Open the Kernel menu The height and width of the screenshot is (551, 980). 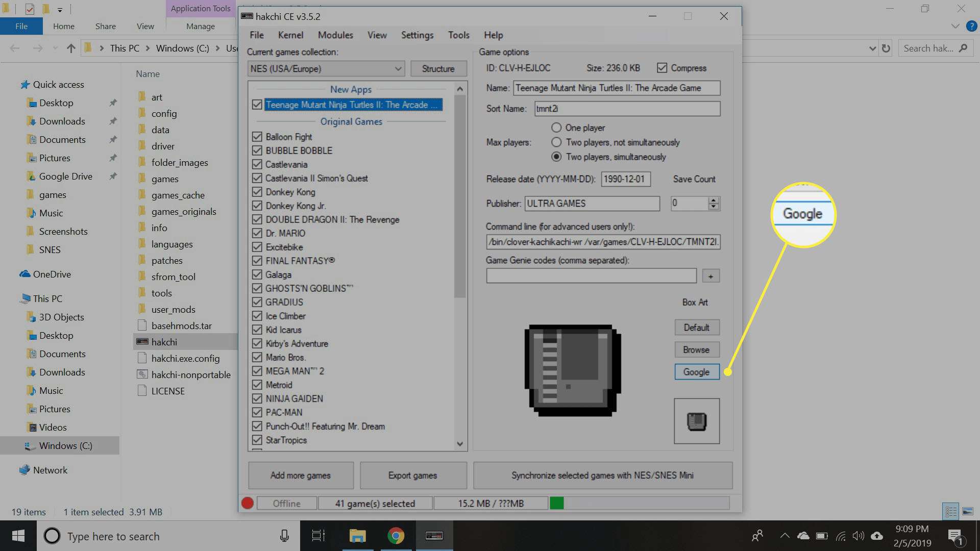[x=289, y=35]
